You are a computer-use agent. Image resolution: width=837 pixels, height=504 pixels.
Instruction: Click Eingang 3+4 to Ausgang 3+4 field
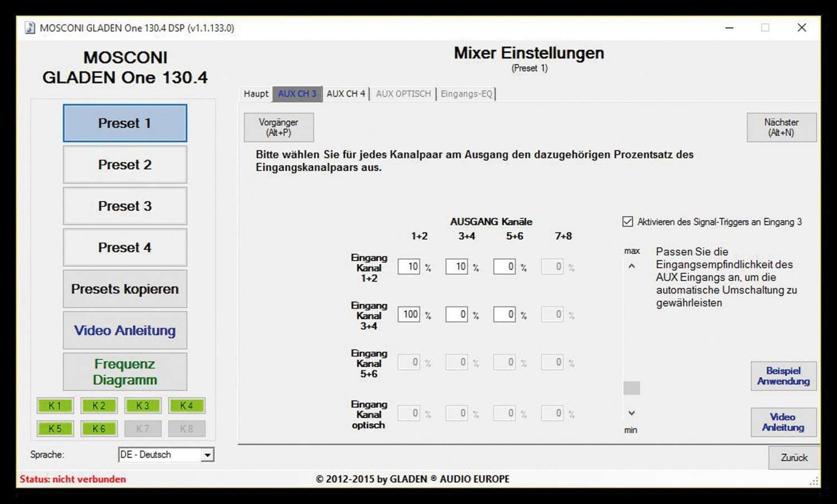456,314
